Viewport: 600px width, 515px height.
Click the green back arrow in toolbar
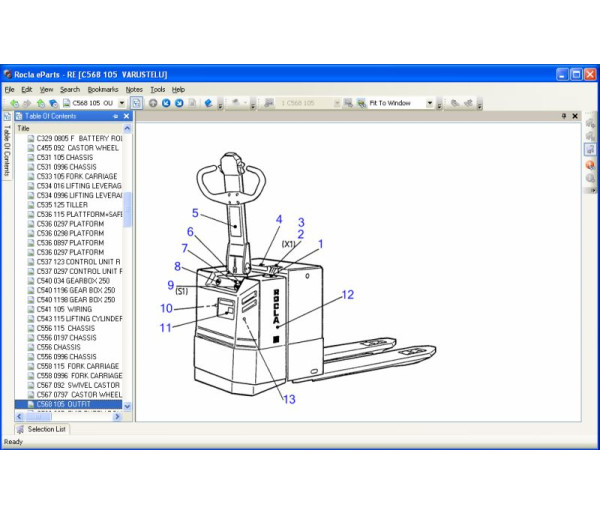coord(15,103)
